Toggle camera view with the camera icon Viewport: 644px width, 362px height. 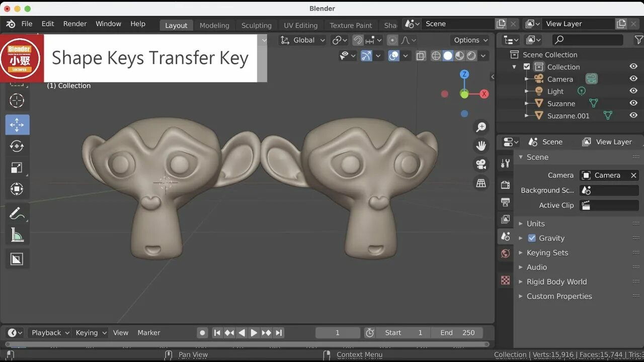click(481, 164)
